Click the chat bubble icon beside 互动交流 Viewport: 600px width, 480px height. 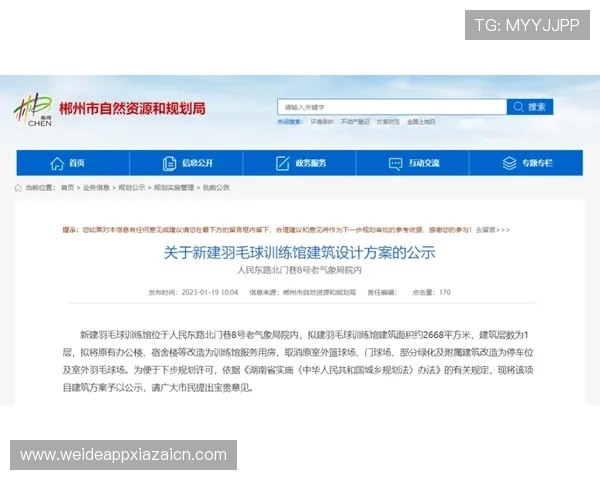[x=395, y=164]
